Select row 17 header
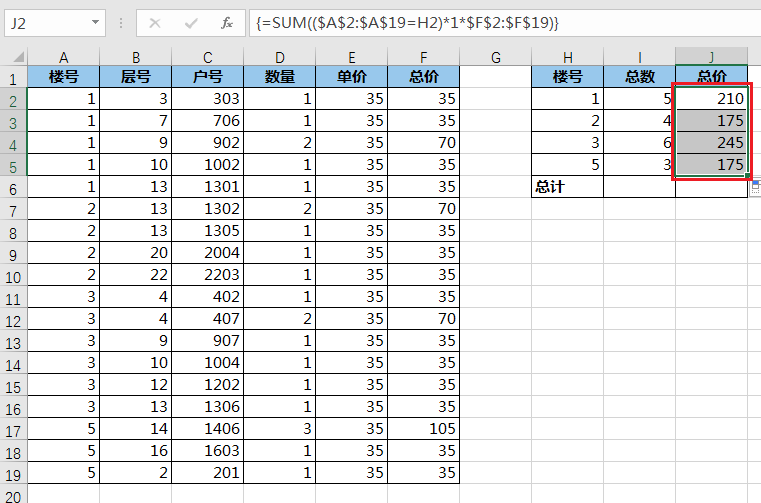The image size is (761, 503). (13, 431)
